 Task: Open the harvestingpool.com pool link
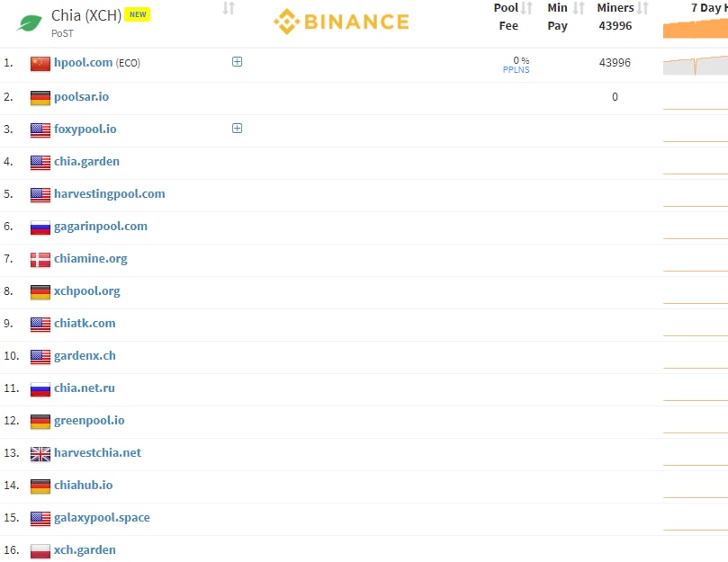[x=109, y=193]
